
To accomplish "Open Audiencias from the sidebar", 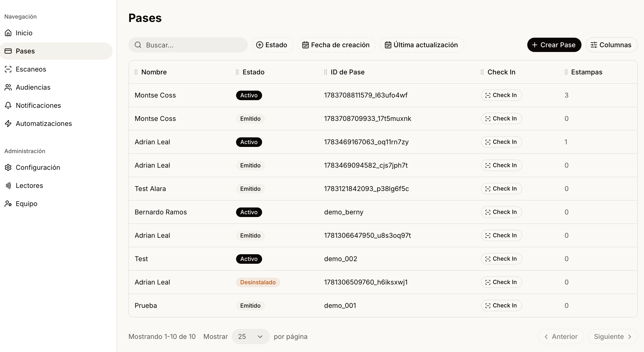I will pos(56,87).
